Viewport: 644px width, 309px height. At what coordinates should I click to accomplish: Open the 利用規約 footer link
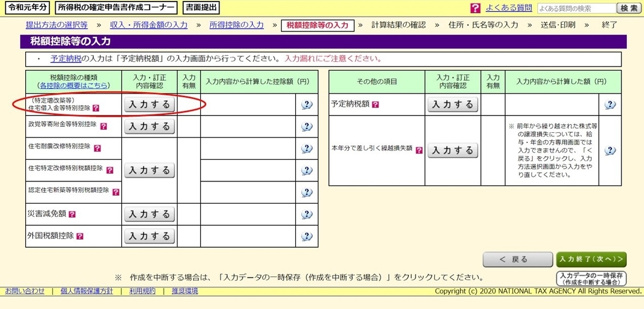click(x=142, y=291)
